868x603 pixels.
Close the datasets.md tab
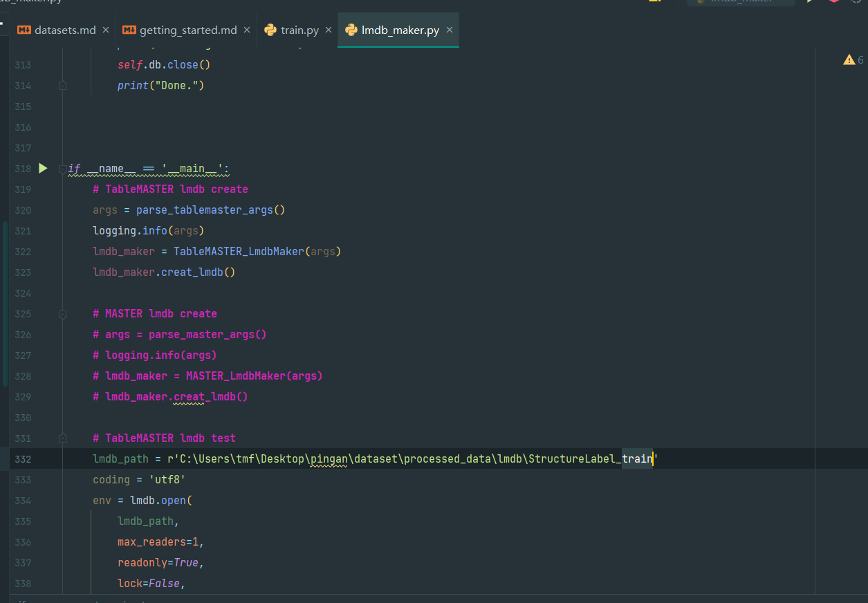pos(106,30)
